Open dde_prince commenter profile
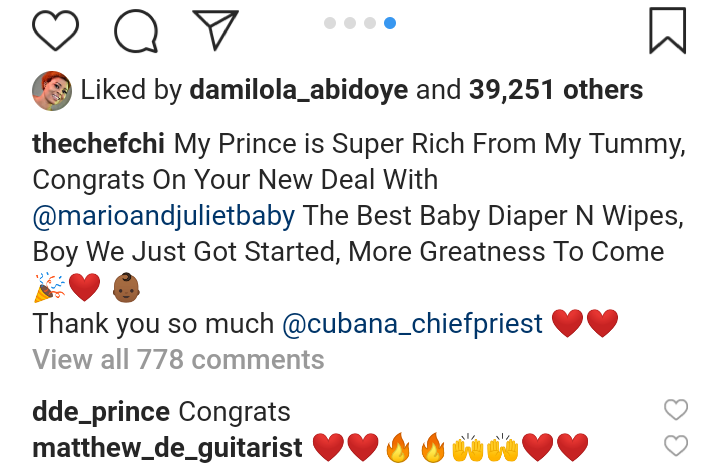The height and width of the screenshot is (463, 720). click(100, 411)
